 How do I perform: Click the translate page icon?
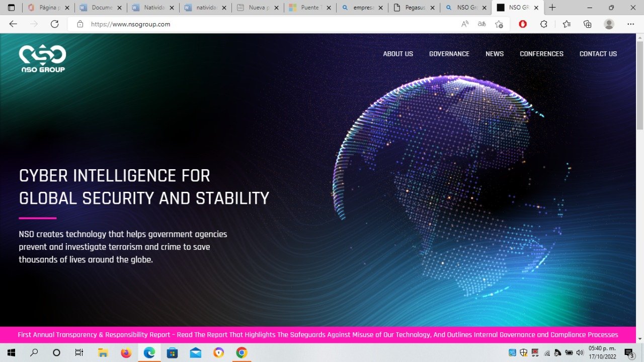click(482, 24)
